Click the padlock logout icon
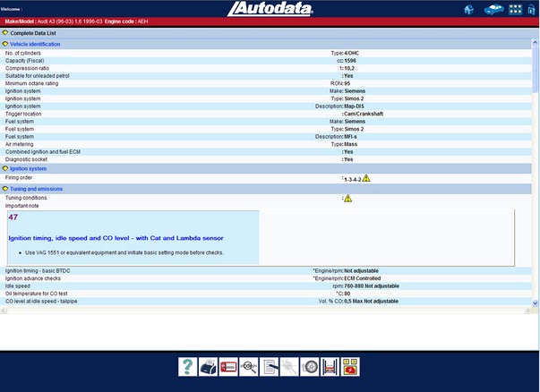540x392 pixels. click(531, 9)
